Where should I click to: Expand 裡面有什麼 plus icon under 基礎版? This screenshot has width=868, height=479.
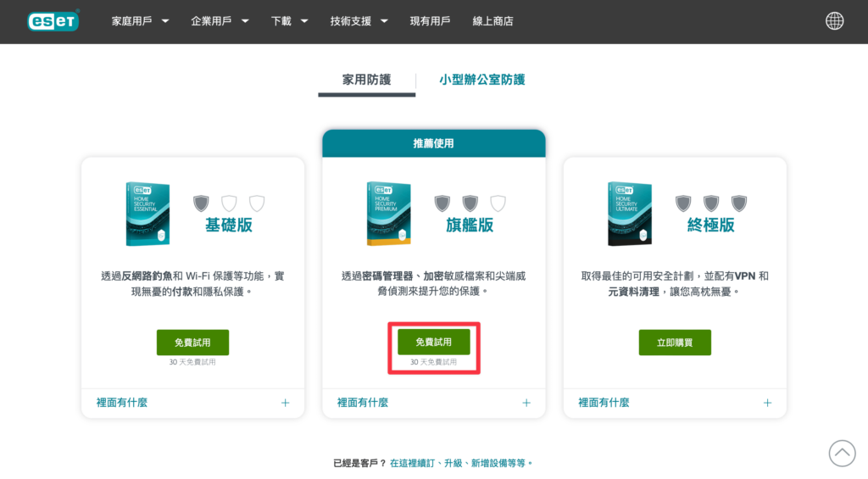pyautogui.click(x=285, y=404)
